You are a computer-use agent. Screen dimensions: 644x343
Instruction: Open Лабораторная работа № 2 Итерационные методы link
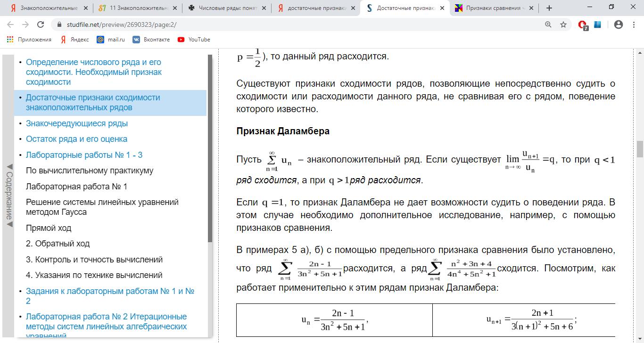pyautogui.click(x=107, y=326)
